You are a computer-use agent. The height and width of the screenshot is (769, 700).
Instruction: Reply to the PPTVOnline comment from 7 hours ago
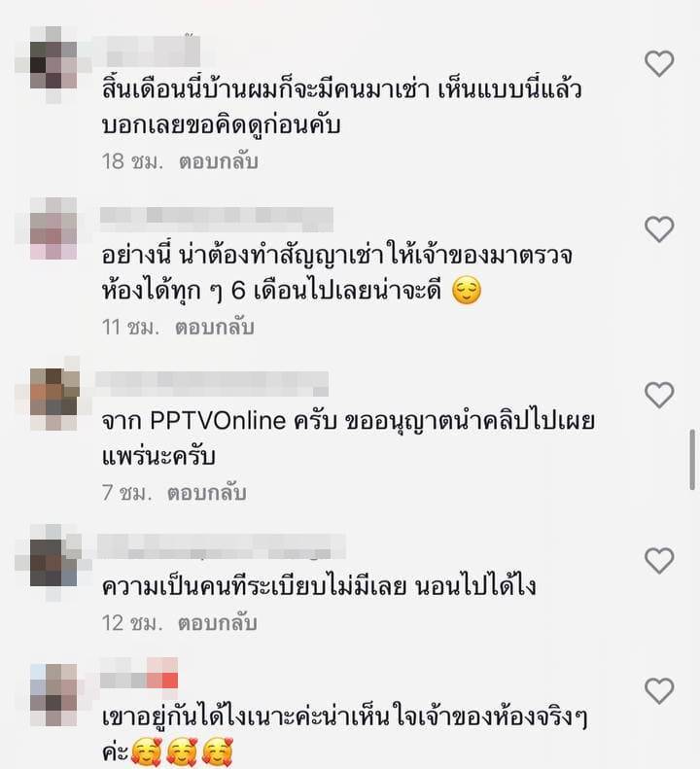pos(206,493)
